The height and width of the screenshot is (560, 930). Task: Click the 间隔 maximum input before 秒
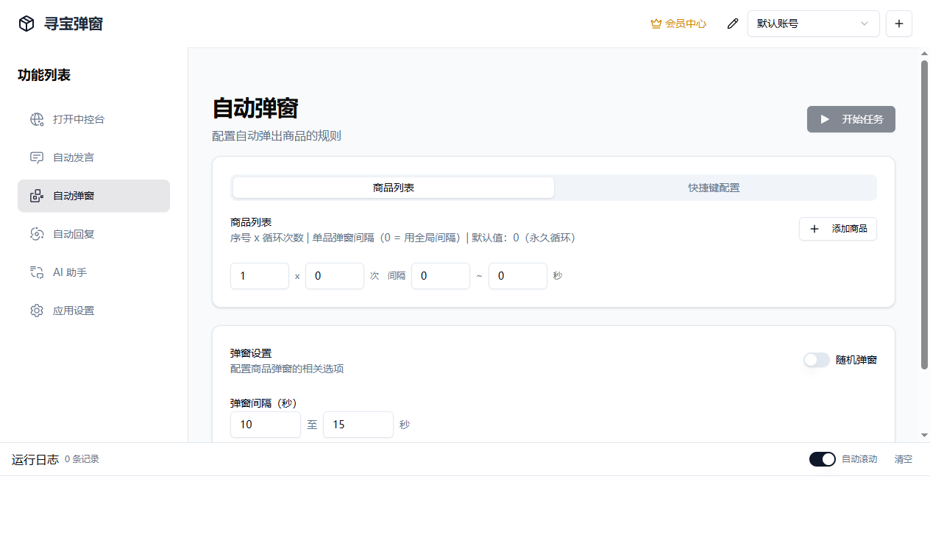click(518, 276)
